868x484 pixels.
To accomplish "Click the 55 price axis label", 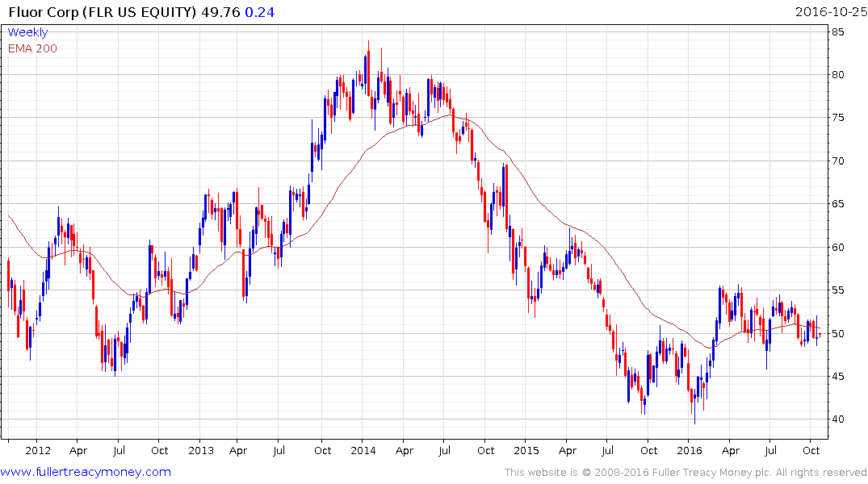I will [838, 290].
